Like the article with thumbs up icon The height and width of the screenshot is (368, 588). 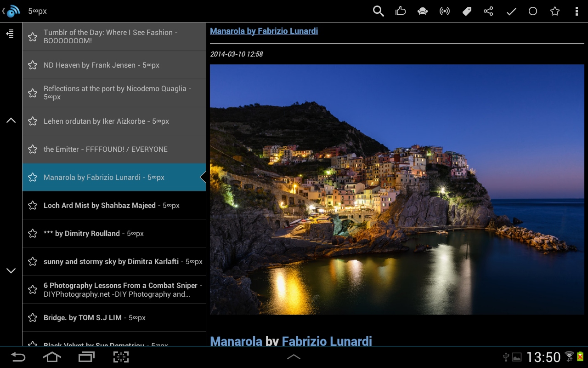click(x=400, y=11)
